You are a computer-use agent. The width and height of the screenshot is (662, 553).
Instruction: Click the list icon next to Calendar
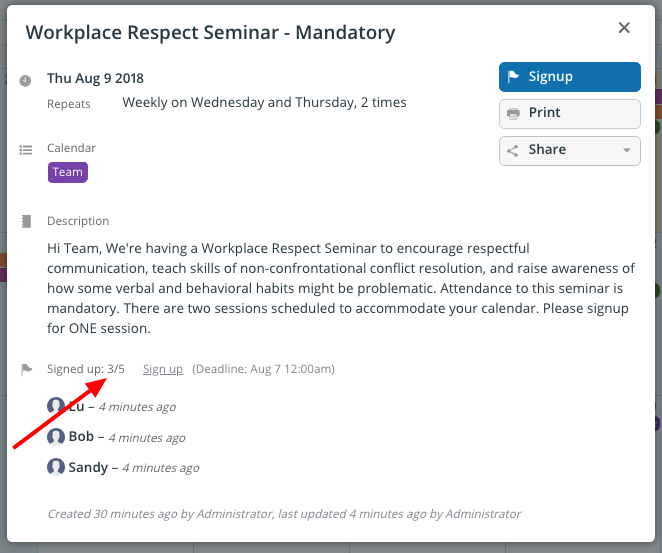26,150
